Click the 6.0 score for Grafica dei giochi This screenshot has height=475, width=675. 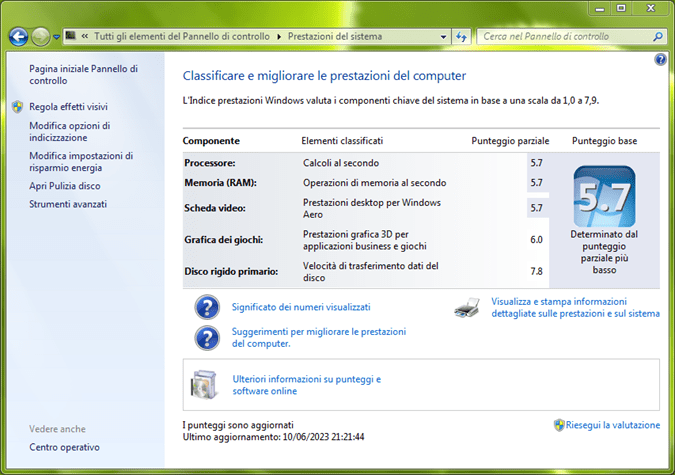[536, 239]
